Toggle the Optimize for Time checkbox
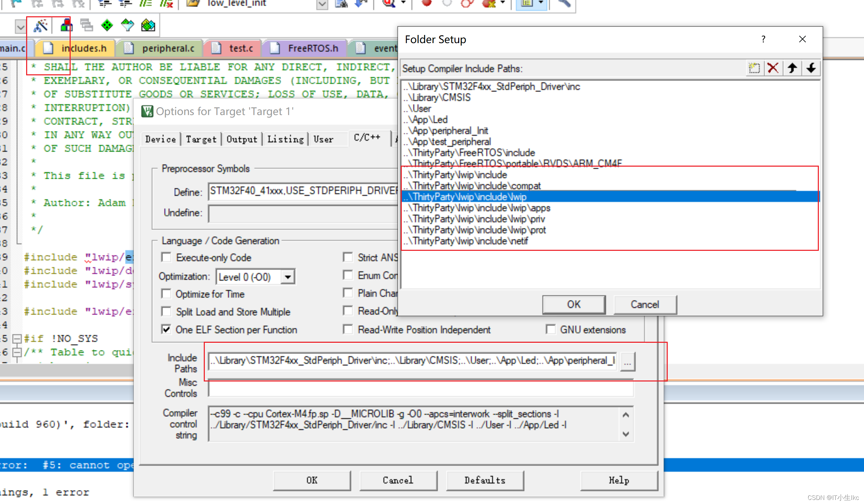The image size is (864, 504). [166, 294]
